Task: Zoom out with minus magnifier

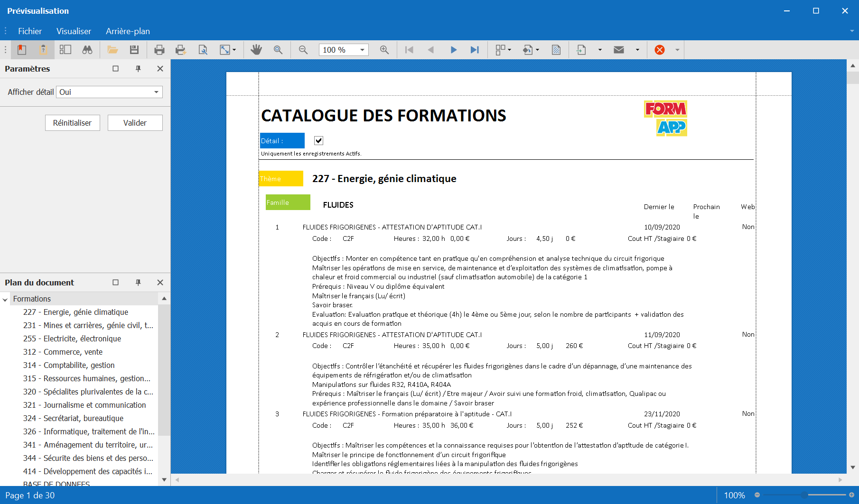Action: click(303, 50)
